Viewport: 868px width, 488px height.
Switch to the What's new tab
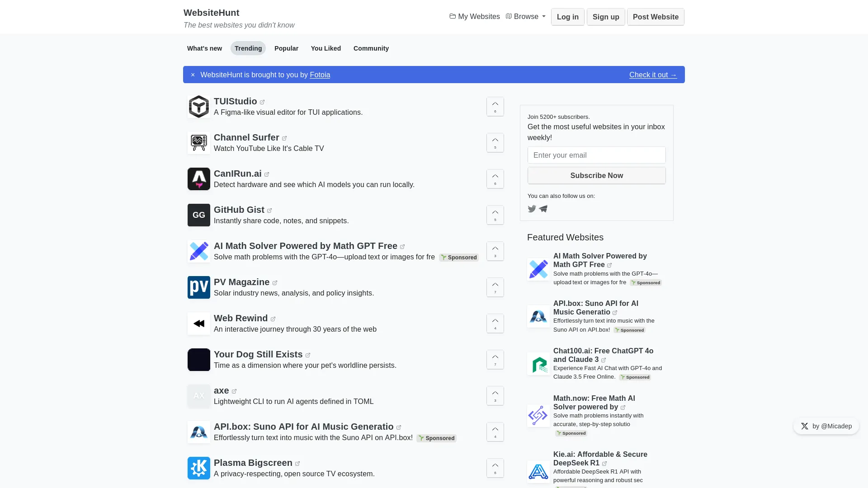204,48
